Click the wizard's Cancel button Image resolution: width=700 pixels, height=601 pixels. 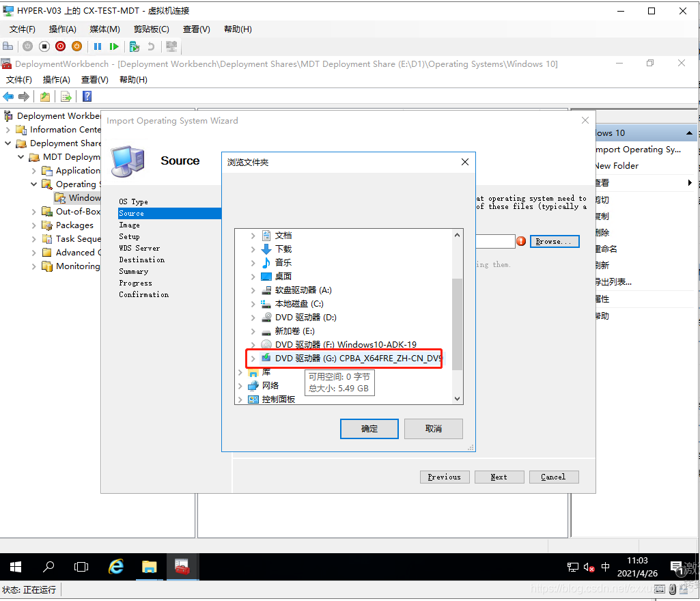click(x=554, y=477)
